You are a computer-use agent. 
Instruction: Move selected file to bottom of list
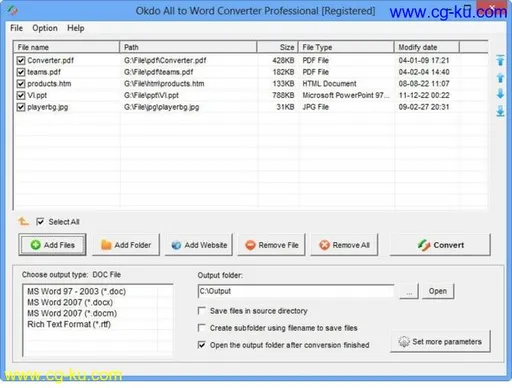click(x=500, y=111)
